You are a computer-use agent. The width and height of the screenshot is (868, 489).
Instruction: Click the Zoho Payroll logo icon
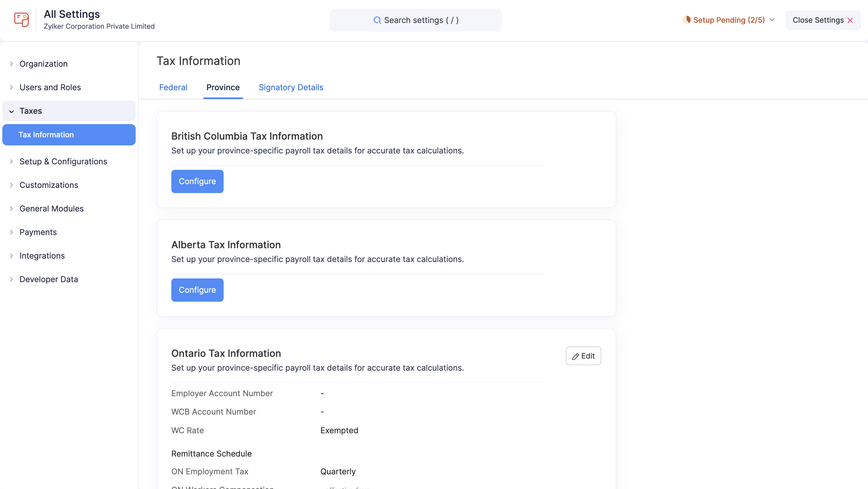tap(21, 20)
